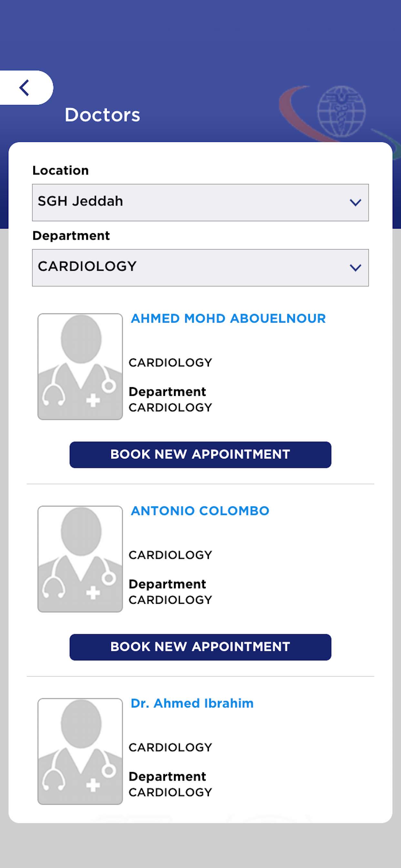Tap Ahmed Mohd Abouelnour's doctor avatar
The width and height of the screenshot is (401, 868).
point(80,366)
